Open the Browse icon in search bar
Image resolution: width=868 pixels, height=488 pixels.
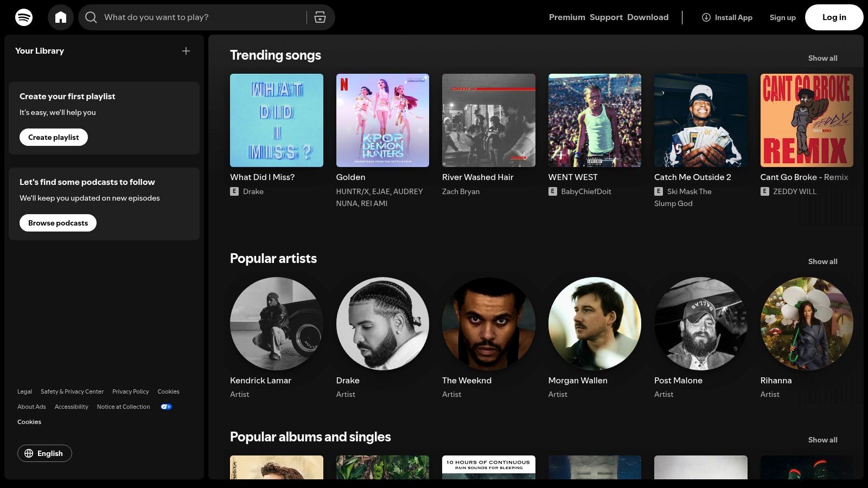point(320,17)
